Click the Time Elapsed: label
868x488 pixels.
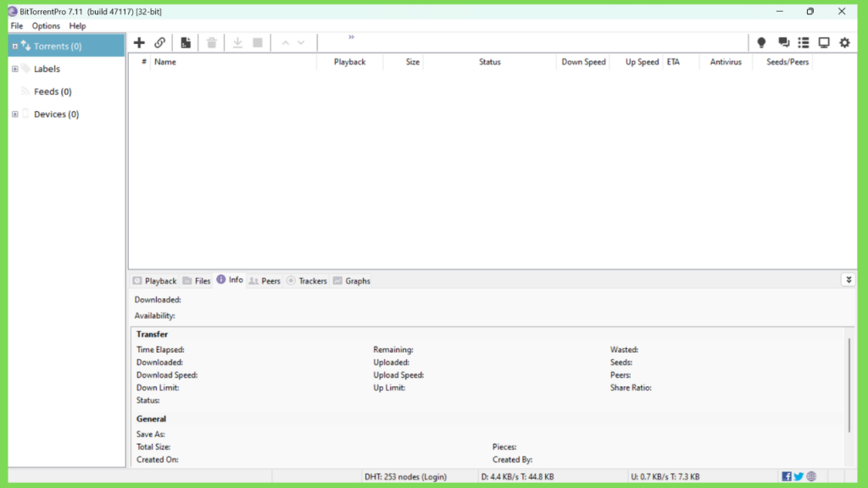pos(160,350)
